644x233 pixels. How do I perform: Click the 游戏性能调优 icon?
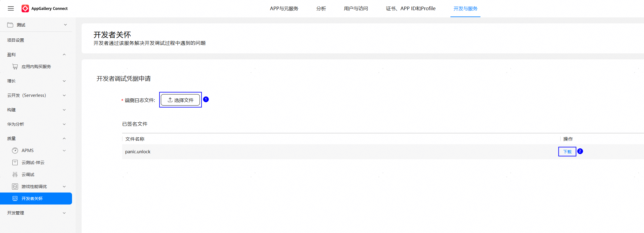(x=15, y=187)
